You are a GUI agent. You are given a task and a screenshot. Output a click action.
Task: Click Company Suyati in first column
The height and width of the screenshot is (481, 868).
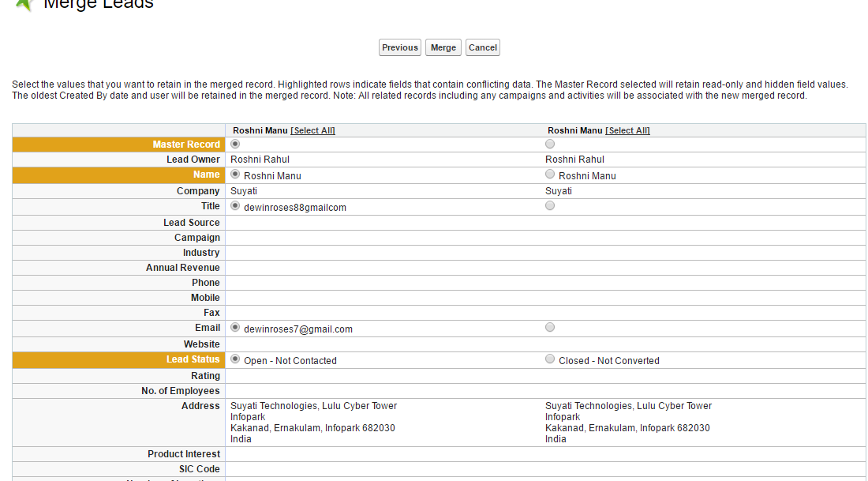[x=244, y=191]
